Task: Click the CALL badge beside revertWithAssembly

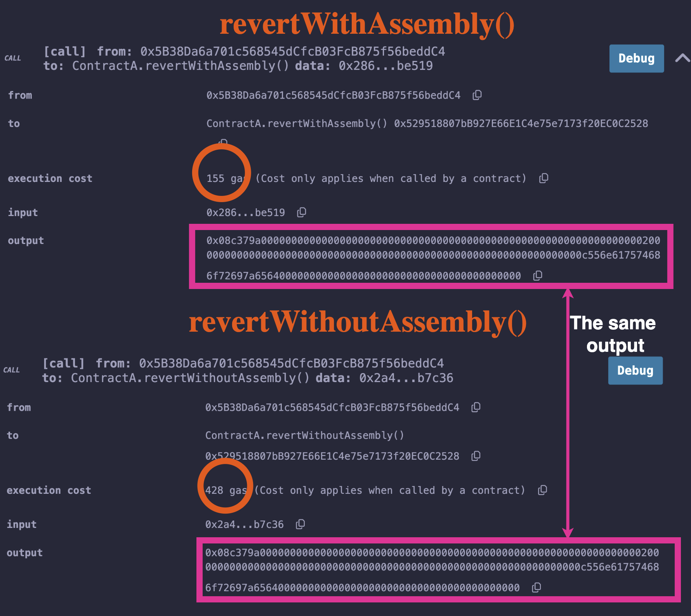Action: (13, 58)
